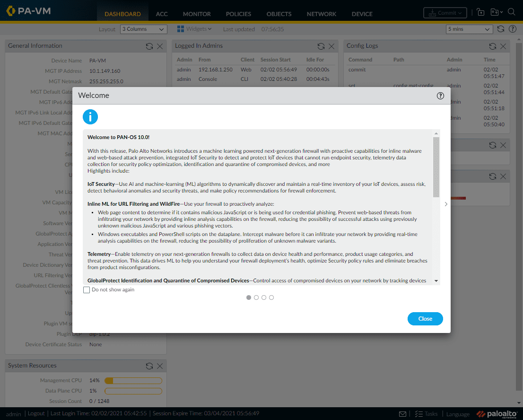Click the MGT IP address 10.1.149.160 value
The width and height of the screenshot is (523, 420).
[105, 71]
